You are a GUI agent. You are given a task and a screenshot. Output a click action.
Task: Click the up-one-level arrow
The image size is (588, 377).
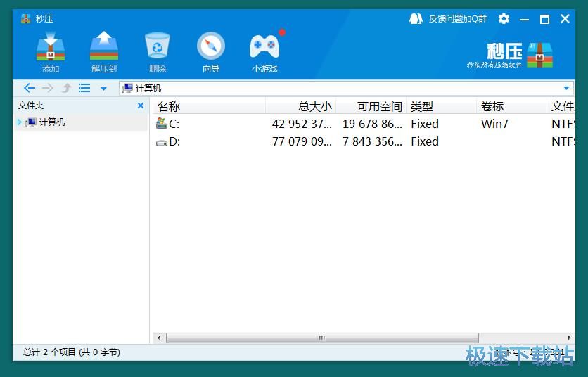[66, 88]
